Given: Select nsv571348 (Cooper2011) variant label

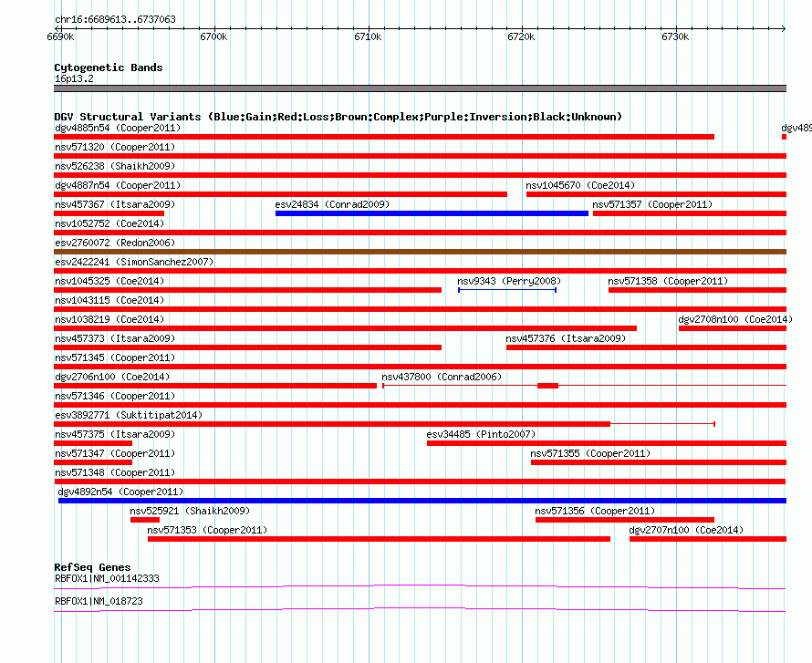Looking at the screenshot, I should (115, 472).
